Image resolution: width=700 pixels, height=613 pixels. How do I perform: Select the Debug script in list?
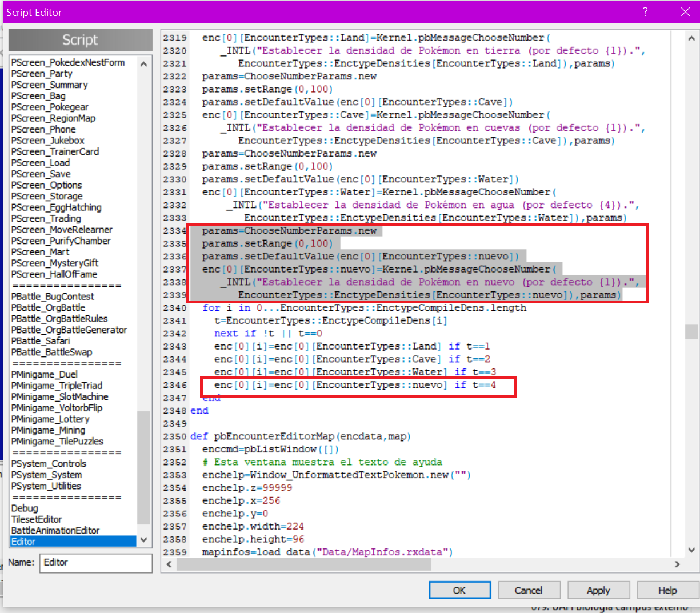pos(25,508)
